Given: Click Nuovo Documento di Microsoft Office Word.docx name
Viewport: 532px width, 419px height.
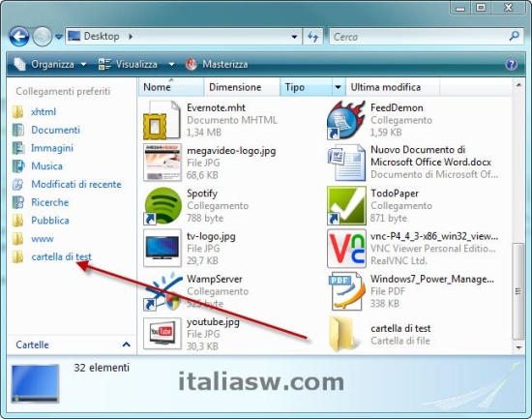Looking at the screenshot, I should (x=430, y=156).
